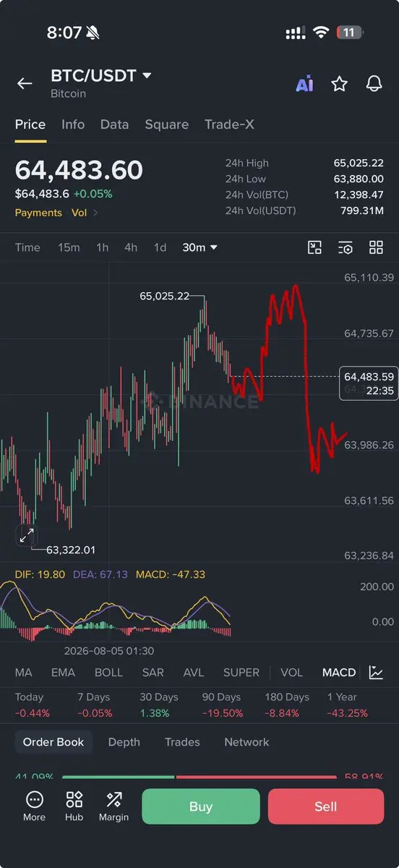
Task: Toggle the AVL indicator
Action: (194, 672)
